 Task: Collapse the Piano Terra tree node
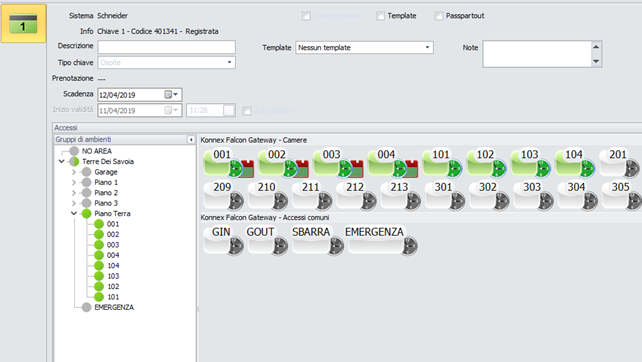click(74, 213)
